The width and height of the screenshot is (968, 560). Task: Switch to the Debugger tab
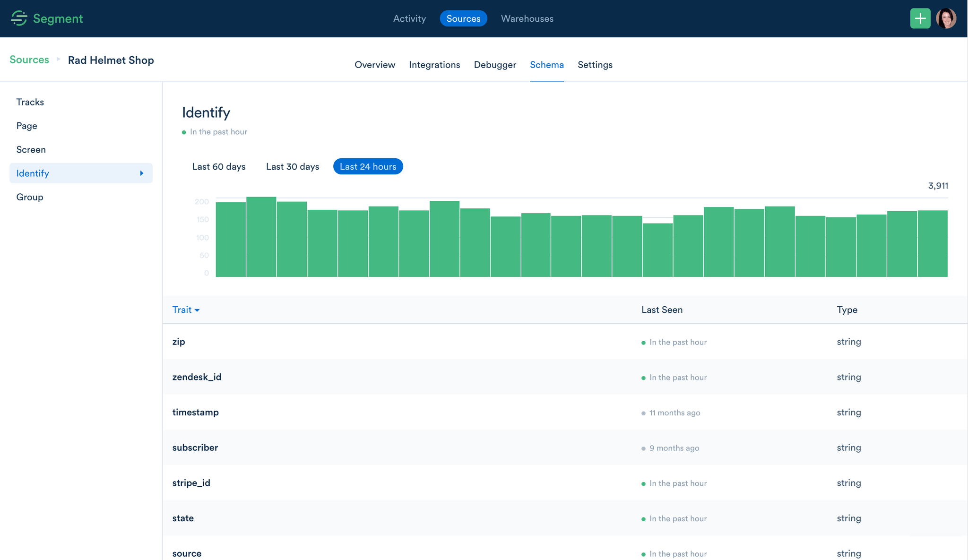coord(494,65)
